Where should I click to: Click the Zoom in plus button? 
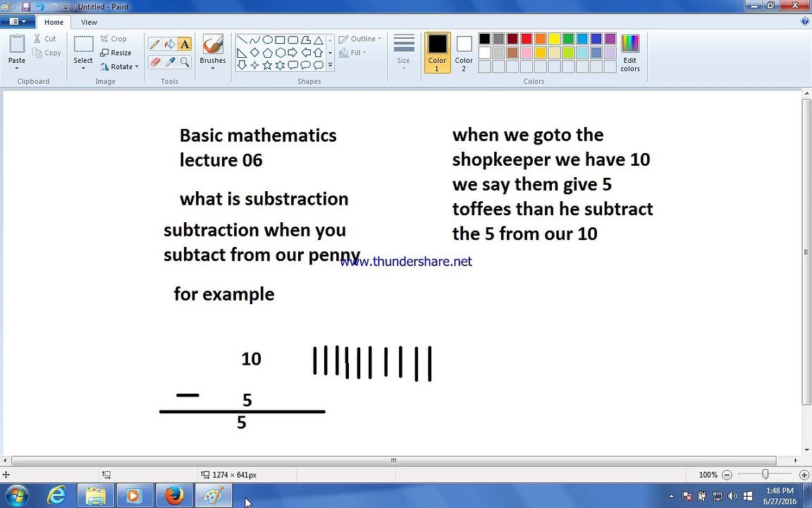(804, 475)
